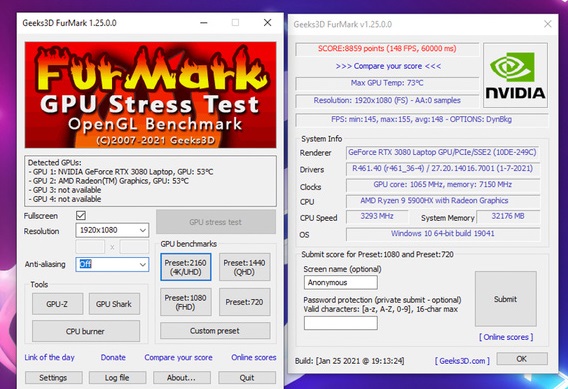Screen dimensions: 568x389
Task: Launch the GPU-Z tool
Action: 57,304
